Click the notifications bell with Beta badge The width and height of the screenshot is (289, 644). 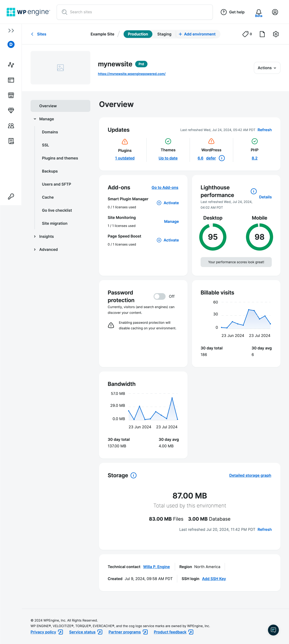258,12
